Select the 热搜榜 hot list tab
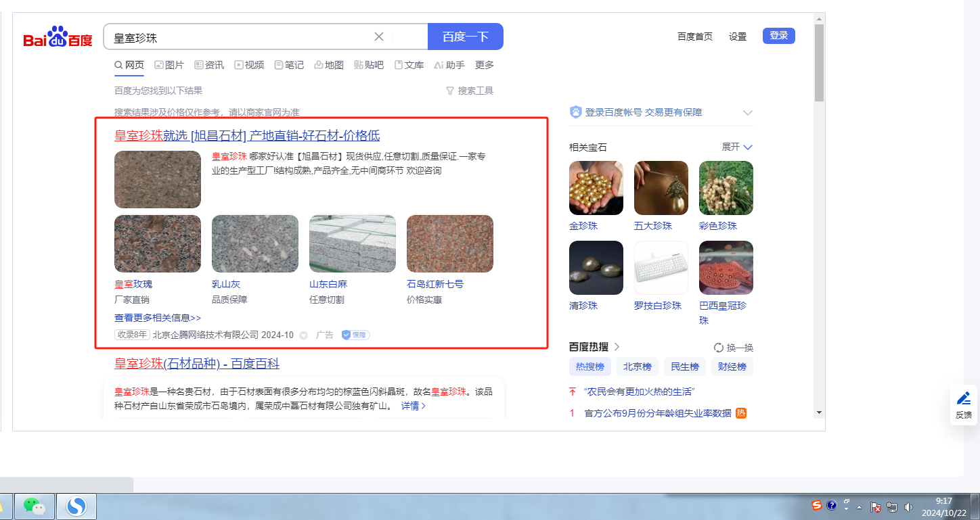Image resolution: width=980 pixels, height=520 pixels. click(589, 367)
